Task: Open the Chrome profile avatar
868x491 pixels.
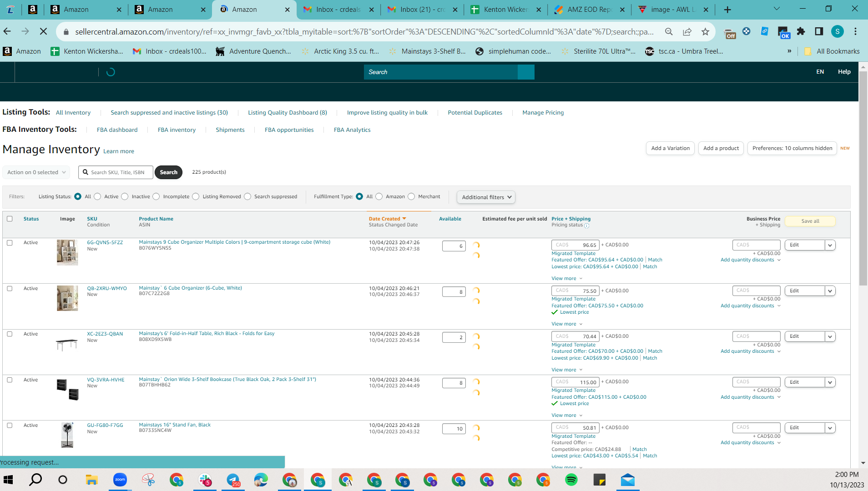Action: click(837, 31)
